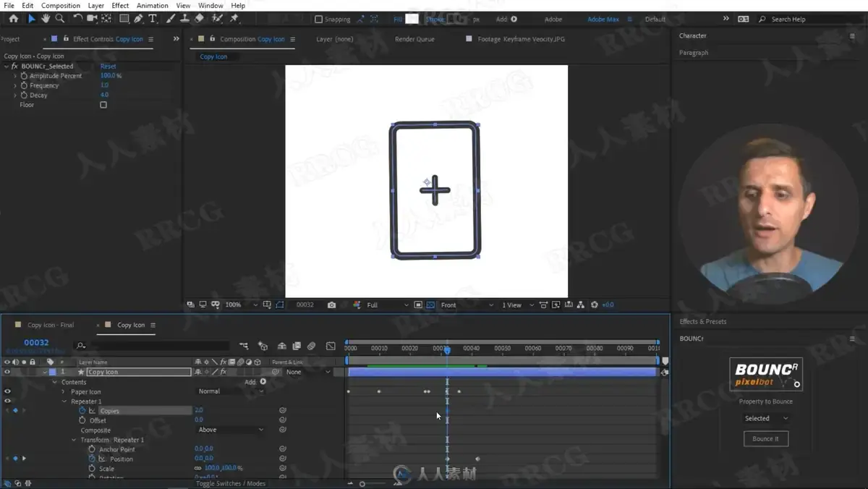This screenshot has height=489, width=868.
Task: Open the composition mini-flowchart icon in timeline
Action: pyautogui.click(x=244, y=346)
